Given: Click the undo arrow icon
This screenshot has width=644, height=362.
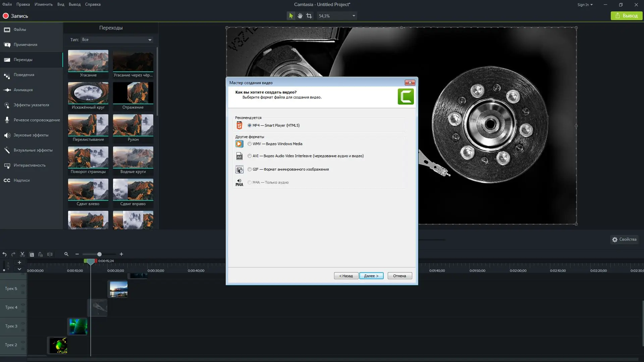Looking at the screenshot, I should 4,254.
